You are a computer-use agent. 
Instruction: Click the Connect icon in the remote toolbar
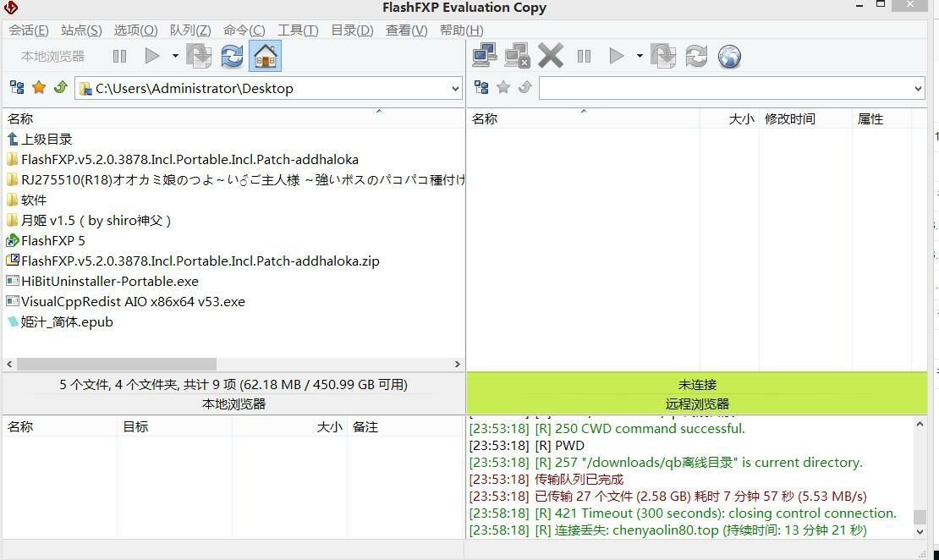[x=485, y=57]
